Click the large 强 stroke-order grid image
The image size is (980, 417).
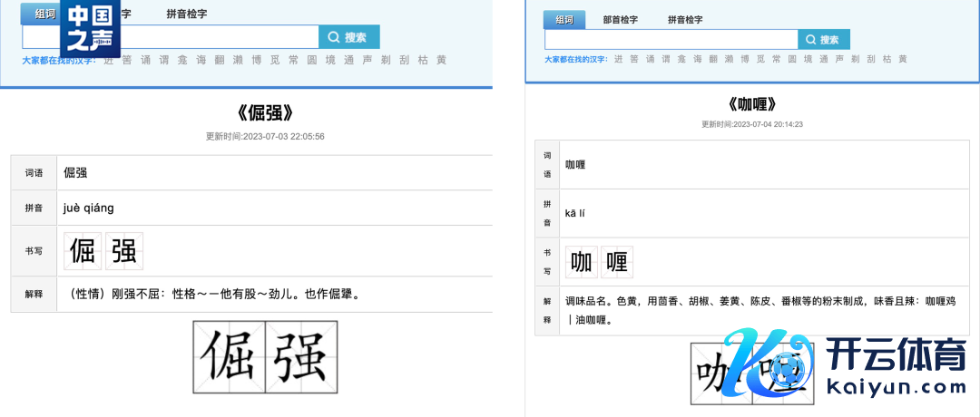[301, 357]
